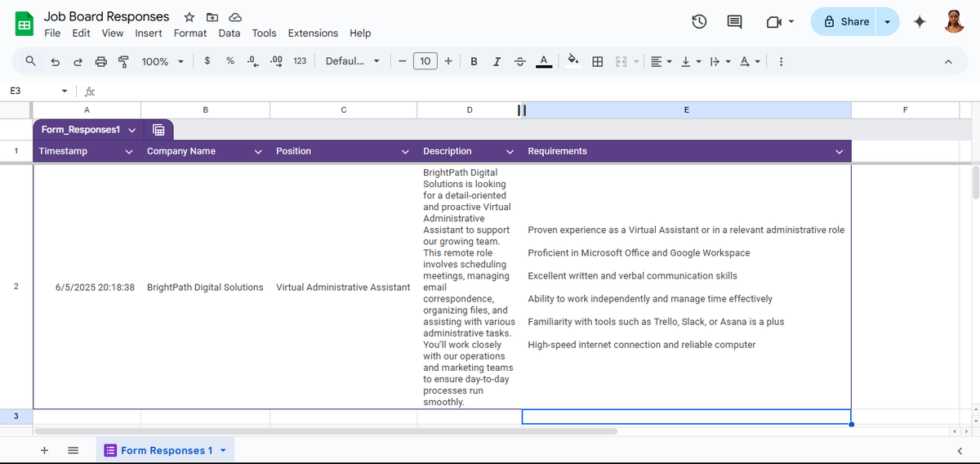The image size is (980, 464).
Task: Open more number formats 123 menu
Action: pos(300,60)
